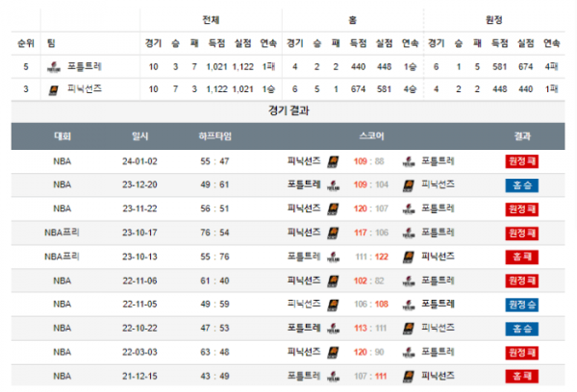Click the halftime score '76 : 54'
This screenshot has width=577, height=392.
(214, 233)
